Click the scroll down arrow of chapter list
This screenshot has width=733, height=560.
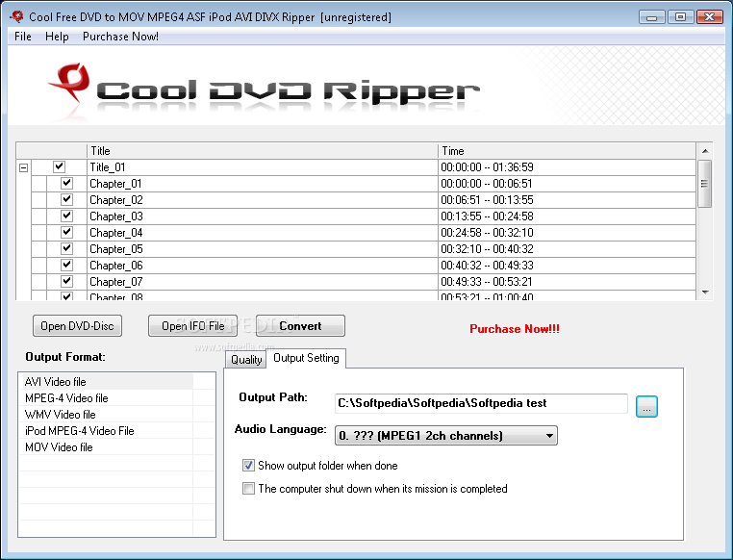[x=705, y=293]
